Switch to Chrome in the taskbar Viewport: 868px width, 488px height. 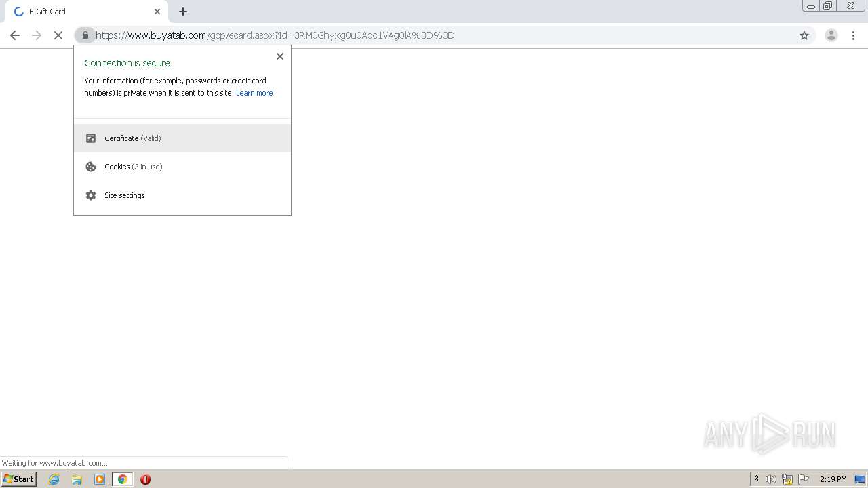pyautogui.click(x=122, y=479)
